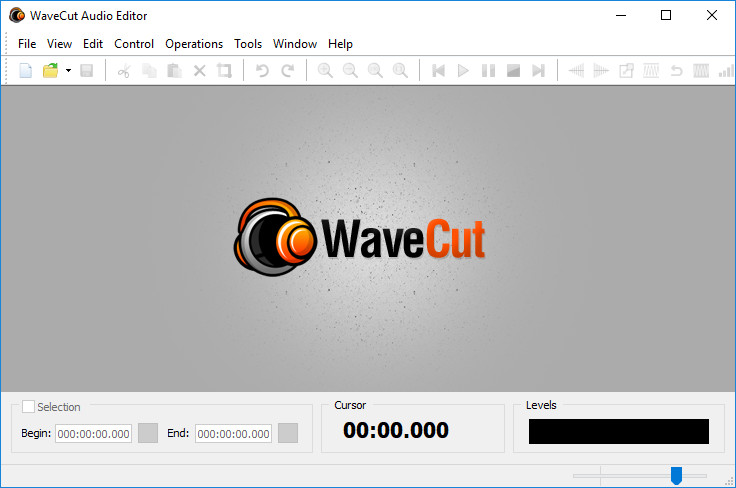The image size is (736, 488).
Task: Click the gray button beside Begin field
Action: point(148,433)
